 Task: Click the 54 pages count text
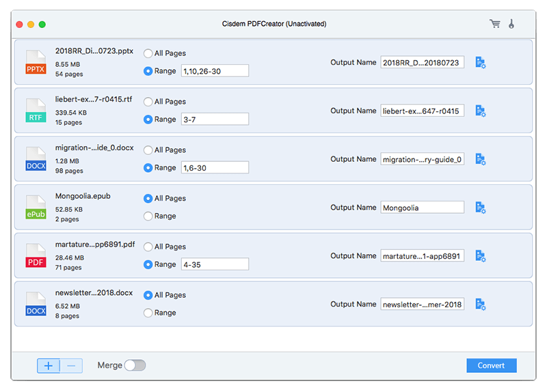(x=69, y=74)
